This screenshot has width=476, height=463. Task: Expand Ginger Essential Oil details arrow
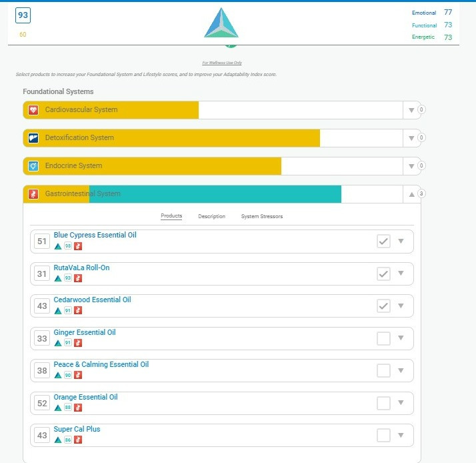point(401,338)
